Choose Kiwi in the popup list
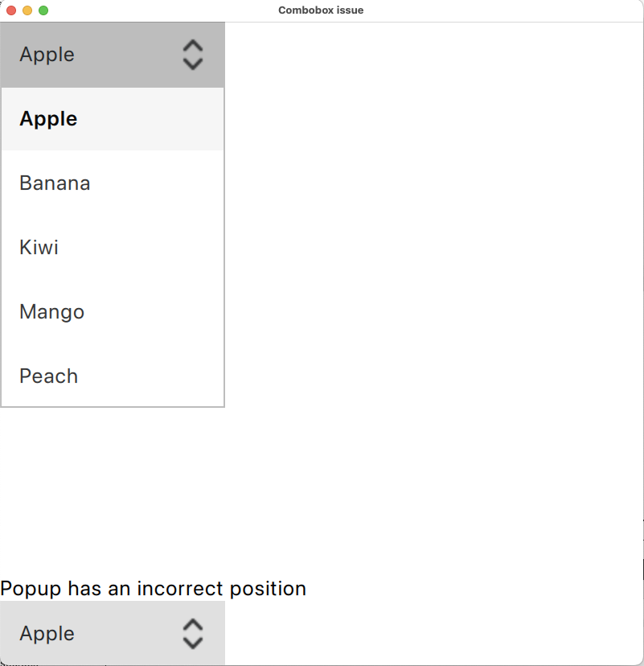This screenshot has height=666, width=644. (113, 247)
